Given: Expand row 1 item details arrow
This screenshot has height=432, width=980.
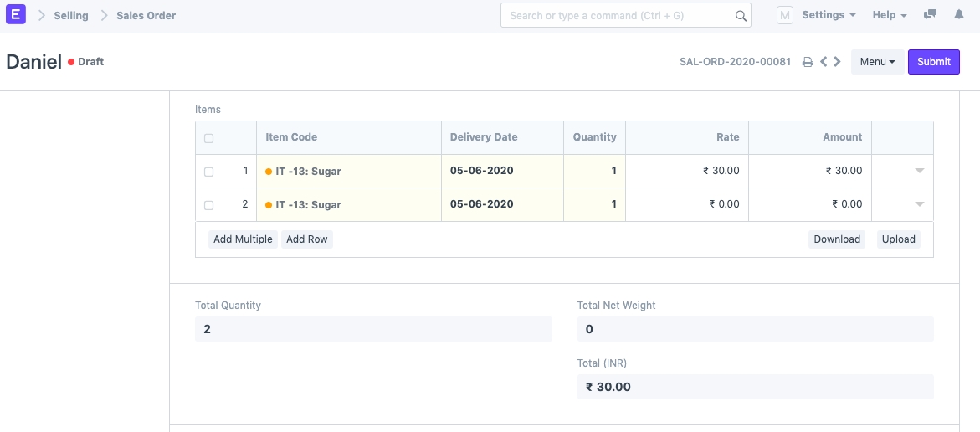Looking at the screenshot, I should click(x=919, y=171).
